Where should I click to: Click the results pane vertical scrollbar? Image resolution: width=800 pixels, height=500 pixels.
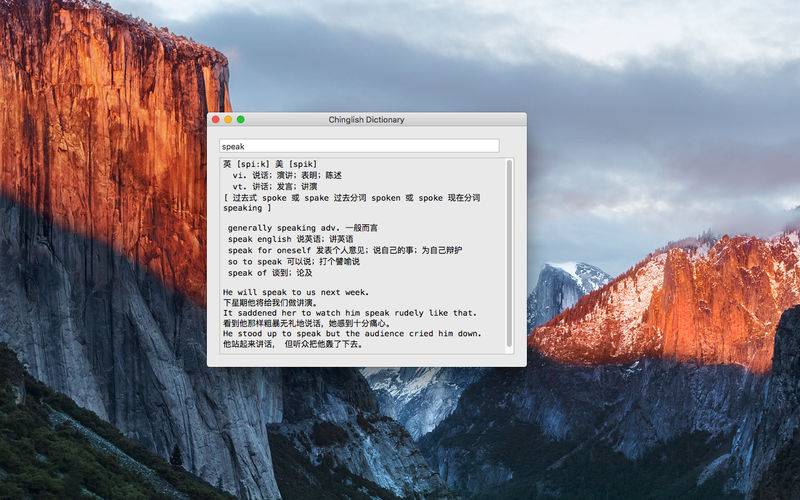click(x=509, y=254)
